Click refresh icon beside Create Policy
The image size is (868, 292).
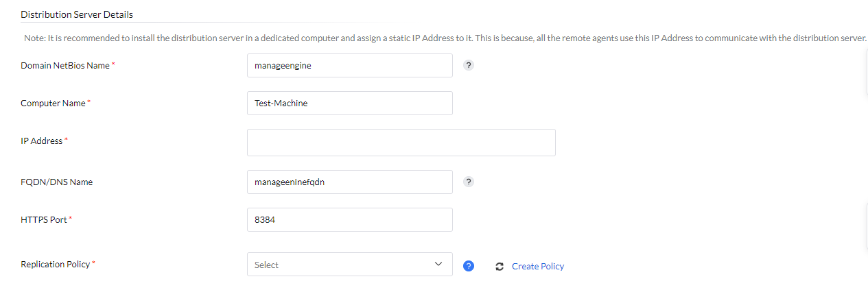(x=500, y=267)
